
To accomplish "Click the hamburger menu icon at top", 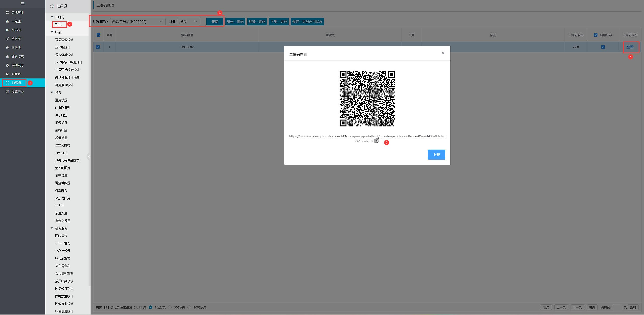I will pos(23,3).
